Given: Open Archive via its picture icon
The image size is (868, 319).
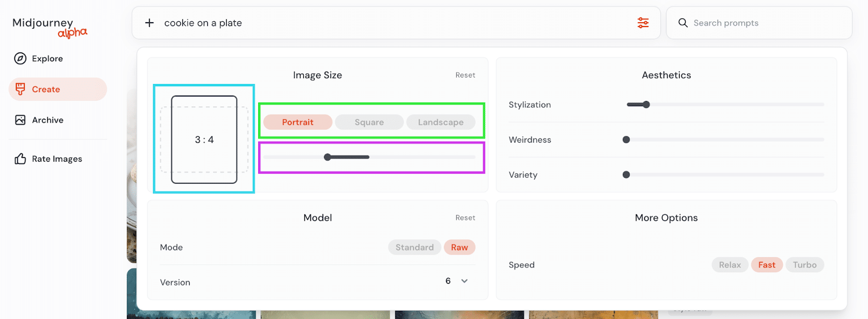Looking at the screenshot, I should pyautogui.click(x=20, y=120).
